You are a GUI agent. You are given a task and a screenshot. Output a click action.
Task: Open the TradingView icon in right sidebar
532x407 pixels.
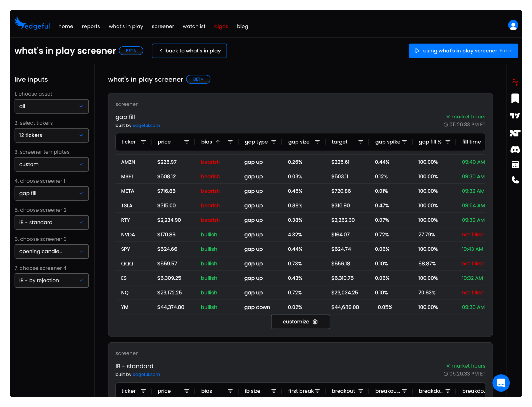(x=515, y=116)
